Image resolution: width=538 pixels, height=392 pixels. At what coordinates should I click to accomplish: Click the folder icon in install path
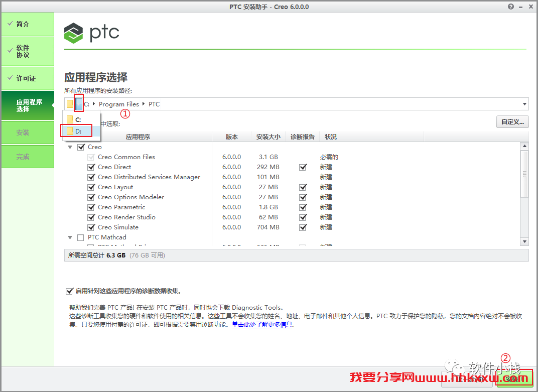point(70,104)
